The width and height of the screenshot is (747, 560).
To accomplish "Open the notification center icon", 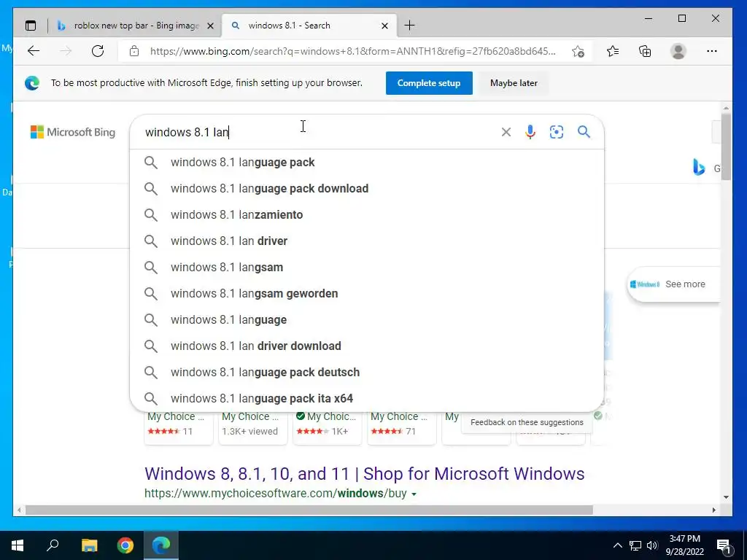I will click(x=724, y=545).
